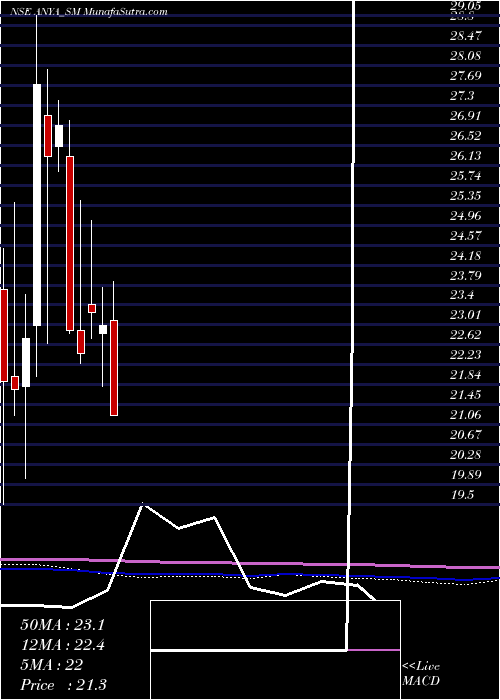Click the 12MA : 22.4 readout

62,645
